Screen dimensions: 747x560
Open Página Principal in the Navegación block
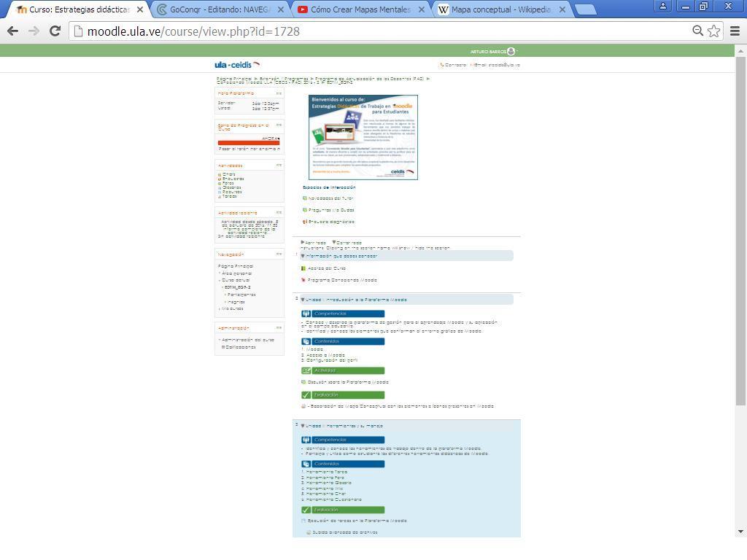[236, 266]
